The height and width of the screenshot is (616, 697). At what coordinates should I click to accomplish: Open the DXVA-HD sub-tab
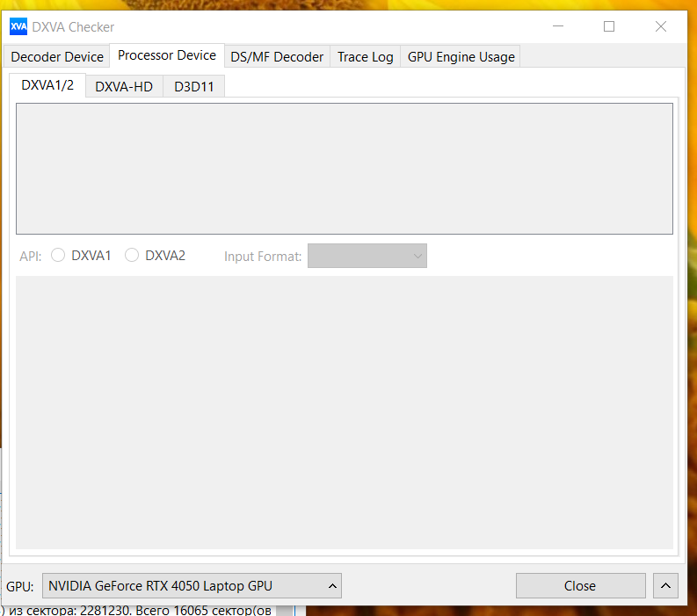pyautogui.click(x=124, y=87)
